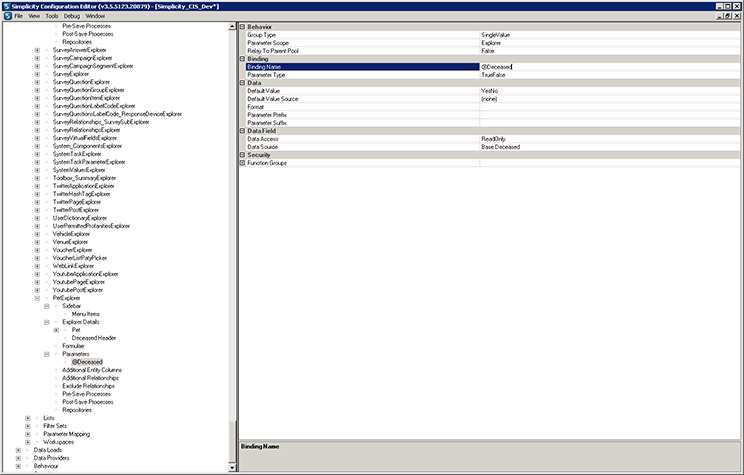Select the UserDictionaryExplorer tree item

pyautogui.click(x=80, y=218)
